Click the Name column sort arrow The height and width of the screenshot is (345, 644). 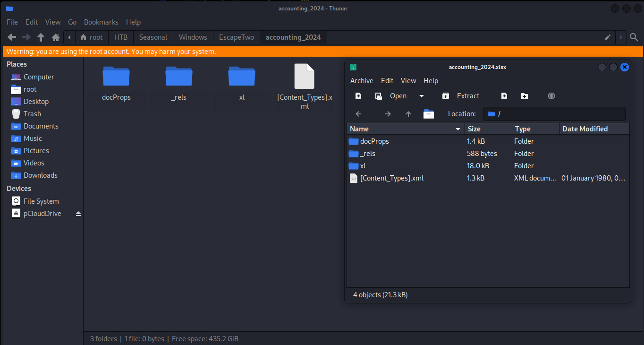(x=458, y=129)
